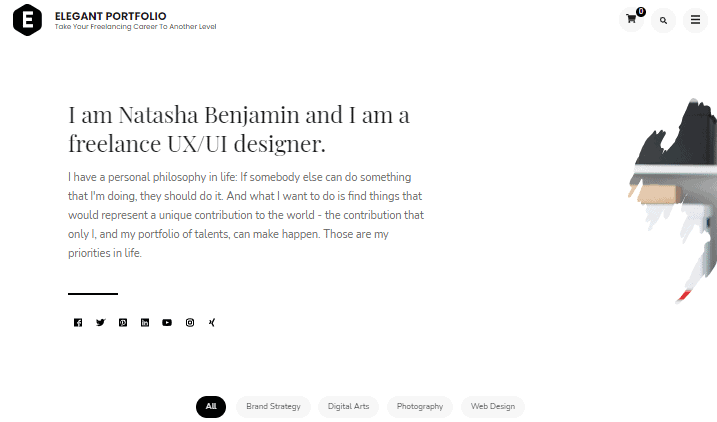Select the All portfolio filter
The height and width of the screenshot is (422, 717).
pyautogui.click(x=211, y=406)
